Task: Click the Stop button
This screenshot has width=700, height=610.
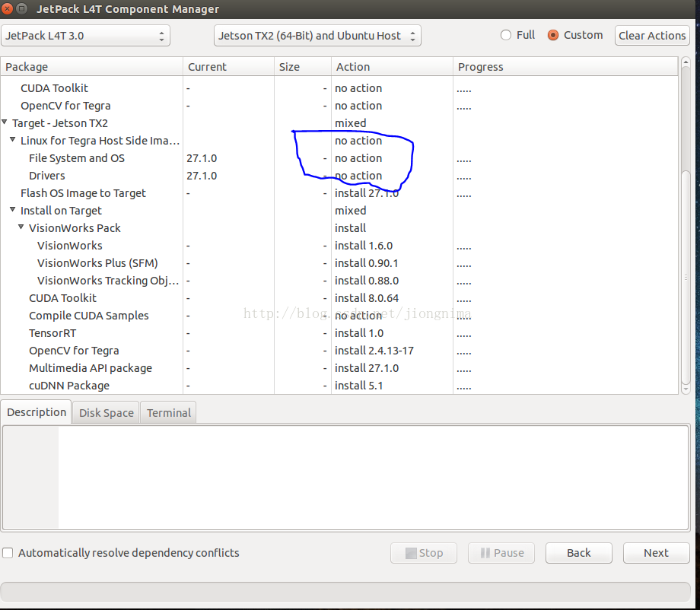Action: [x=424, y=553]
